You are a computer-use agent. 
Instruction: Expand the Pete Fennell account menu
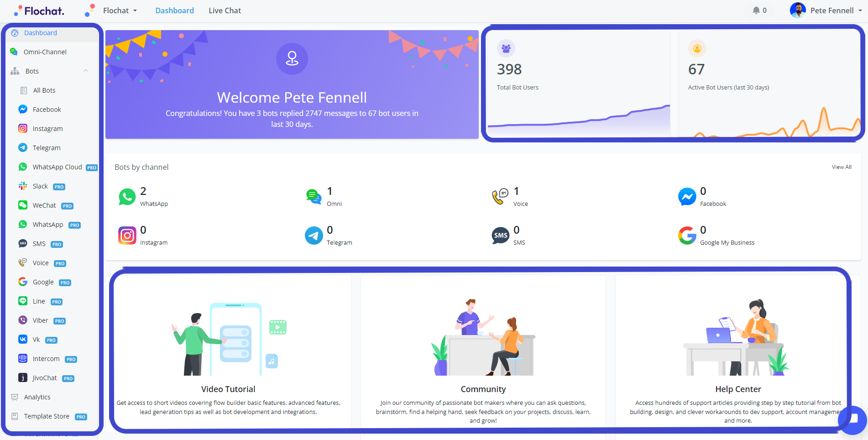tap(826, 10)
